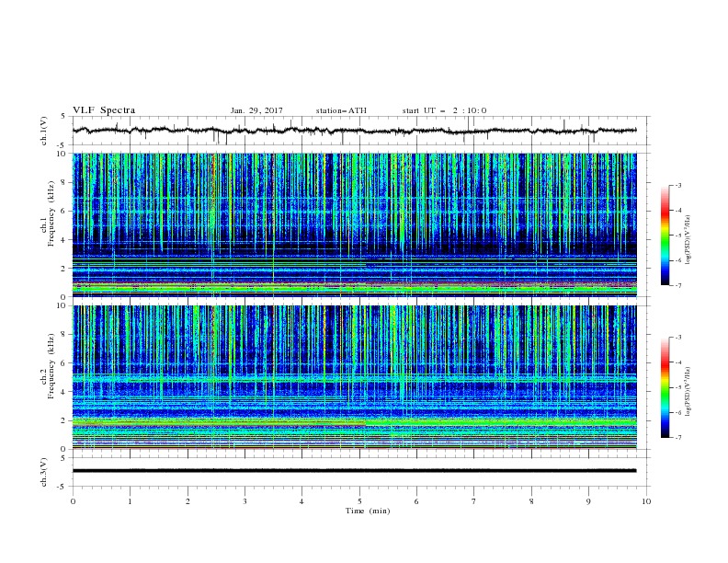Click time axis tick label "9"
Viewport: 728px width, 563px height.
(x=588, y=501)
